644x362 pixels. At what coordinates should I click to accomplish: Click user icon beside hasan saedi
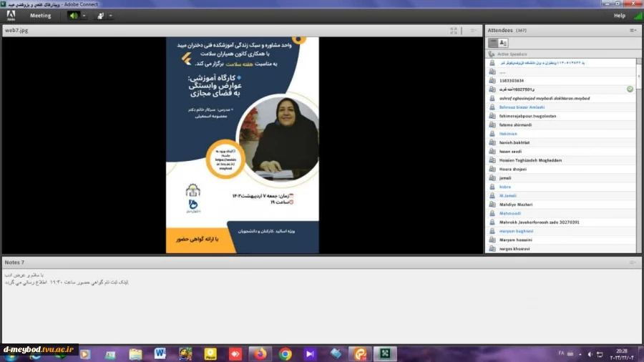click(x=492, y=152)
